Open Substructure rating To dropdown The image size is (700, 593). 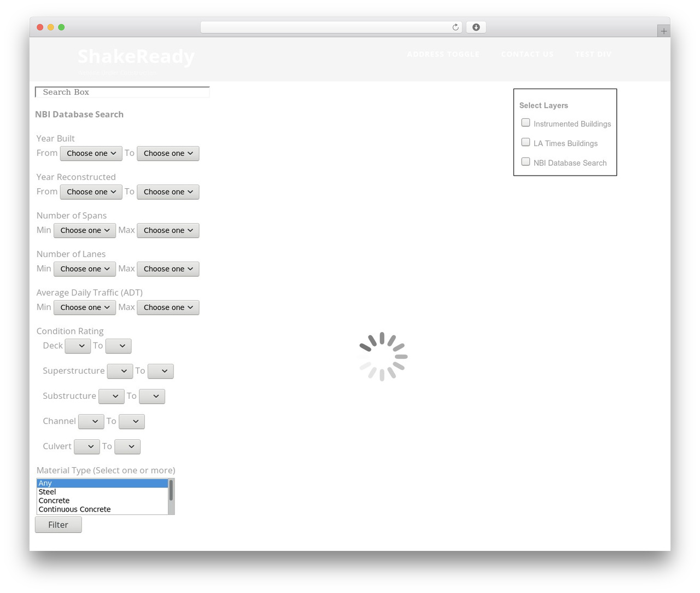[152, 396]
